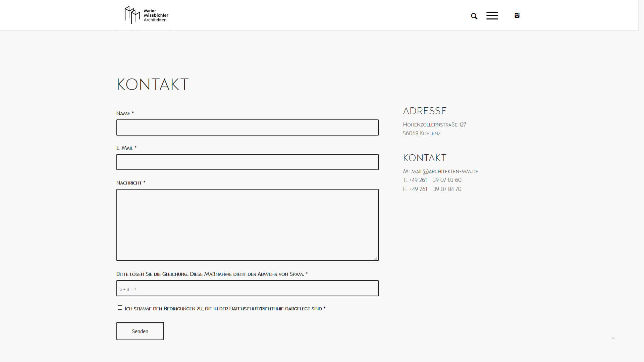The width and height of the screenshot is (644, 362).
Task: Open the search magnifier icon
Action: (474, 16)
